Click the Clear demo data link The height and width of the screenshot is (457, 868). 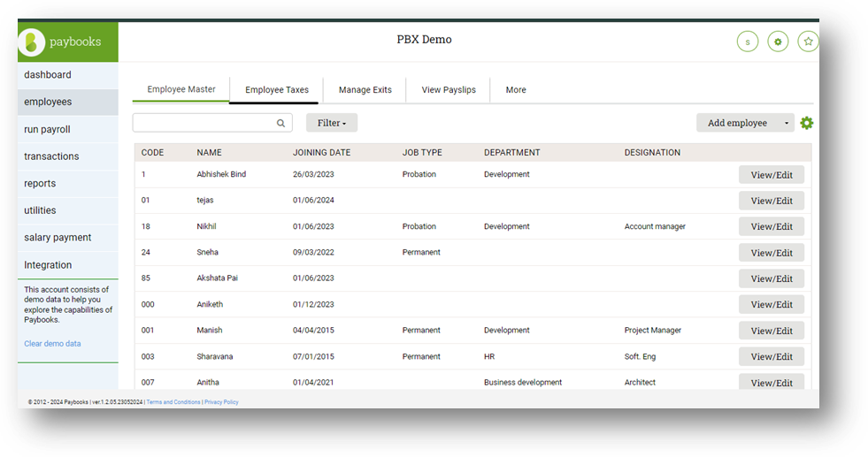pos(52,344)
